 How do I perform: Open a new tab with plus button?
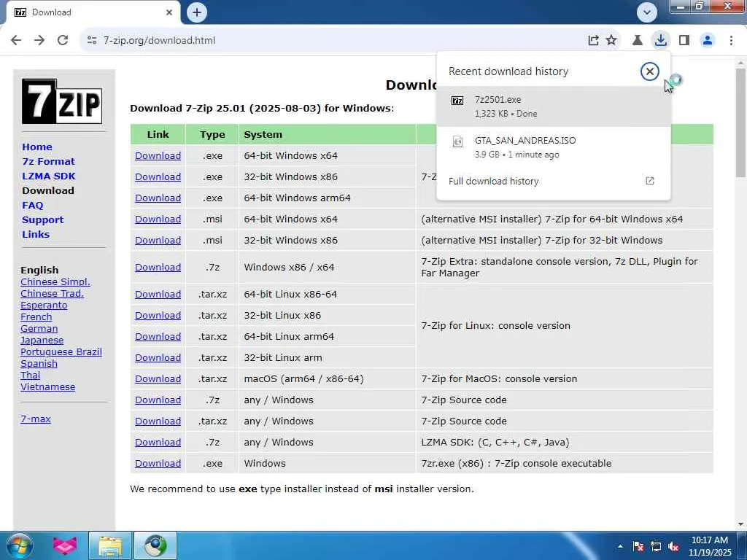click(197, 12)
